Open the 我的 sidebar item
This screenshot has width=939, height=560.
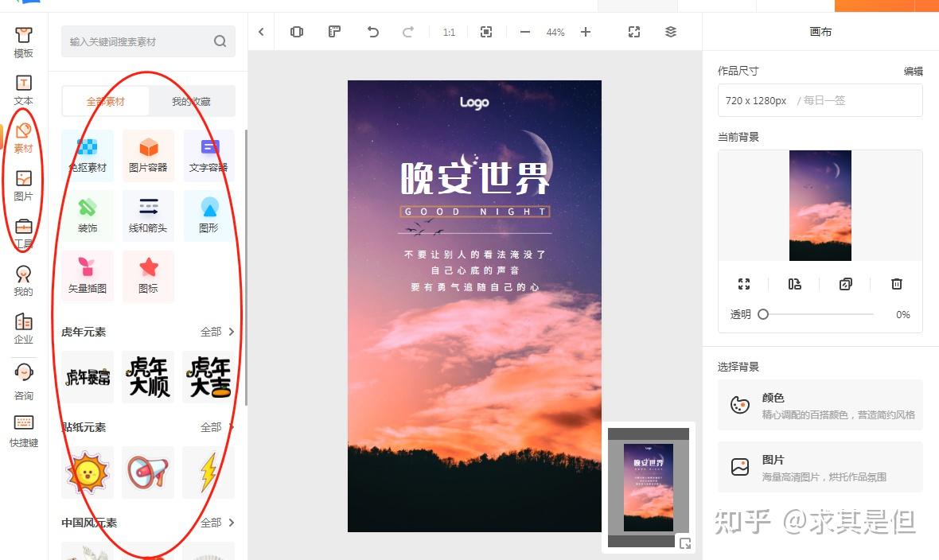tap(23, 281)
